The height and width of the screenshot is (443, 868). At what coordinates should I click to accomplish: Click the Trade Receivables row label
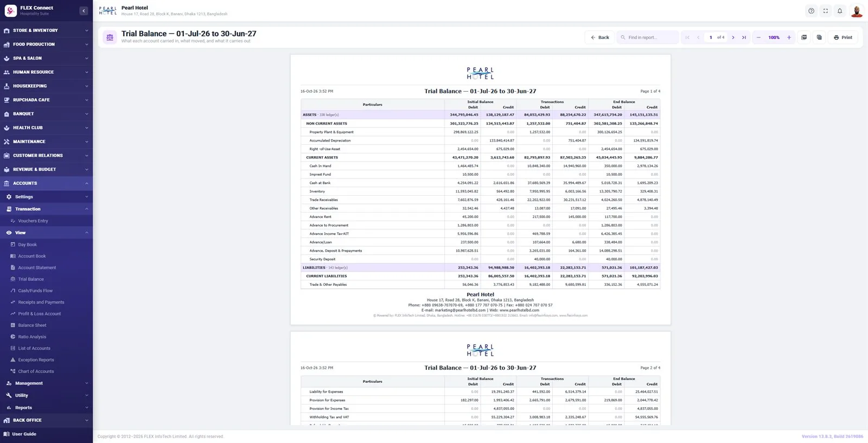tap(323, 200)
